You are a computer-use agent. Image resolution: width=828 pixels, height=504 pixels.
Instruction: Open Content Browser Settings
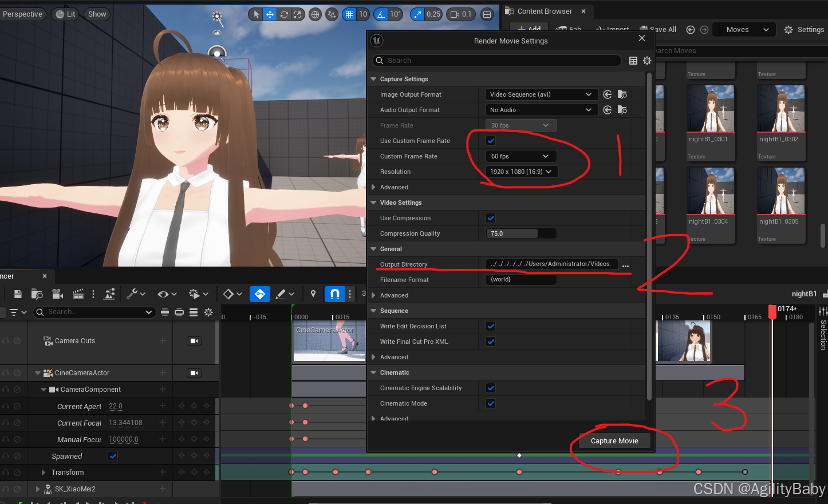[804, 30]
